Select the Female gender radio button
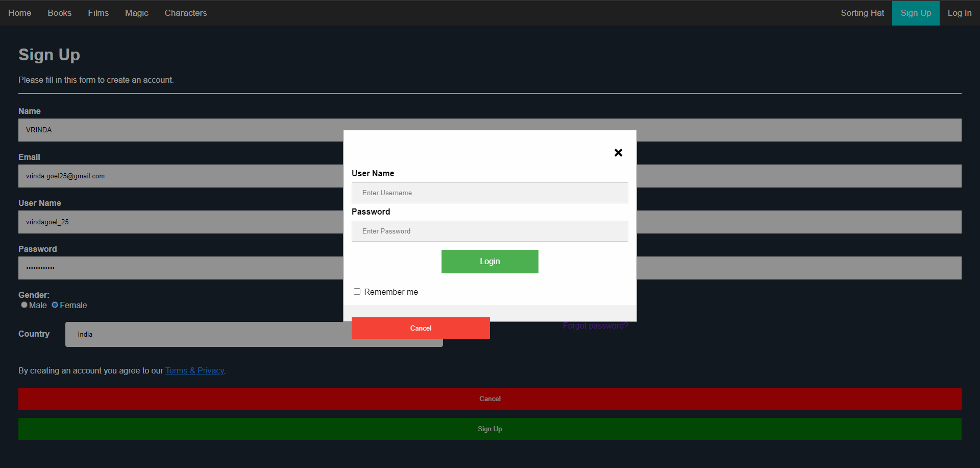 pos(55,305)
